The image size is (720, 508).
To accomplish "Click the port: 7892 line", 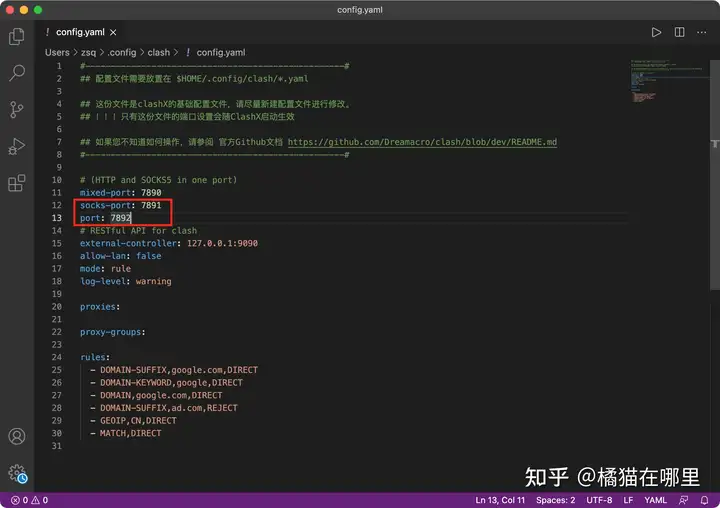I will [106, 218].
